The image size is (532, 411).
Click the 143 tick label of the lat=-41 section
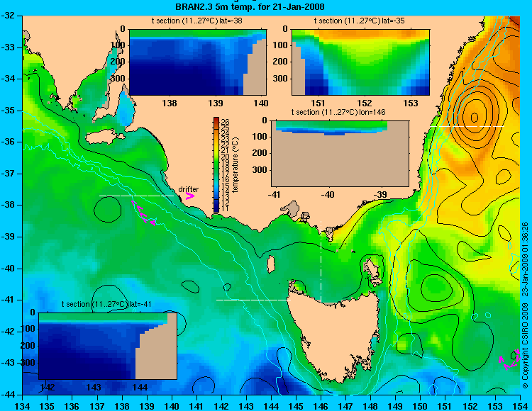coord(94,387)
